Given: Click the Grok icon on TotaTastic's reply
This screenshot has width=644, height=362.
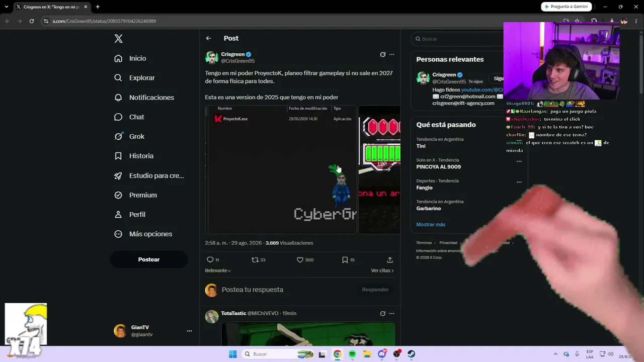Looking at the screenshot, I should click(x=382, y=313).
